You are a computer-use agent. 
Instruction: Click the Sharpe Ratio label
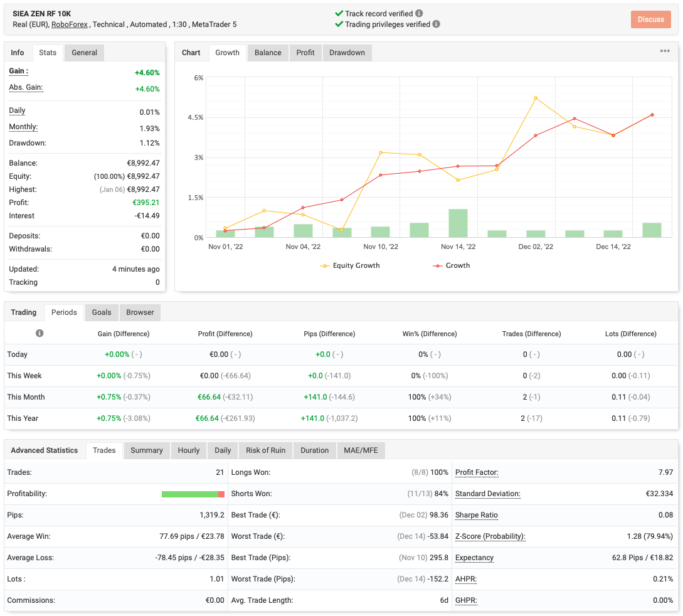[476, 515]
